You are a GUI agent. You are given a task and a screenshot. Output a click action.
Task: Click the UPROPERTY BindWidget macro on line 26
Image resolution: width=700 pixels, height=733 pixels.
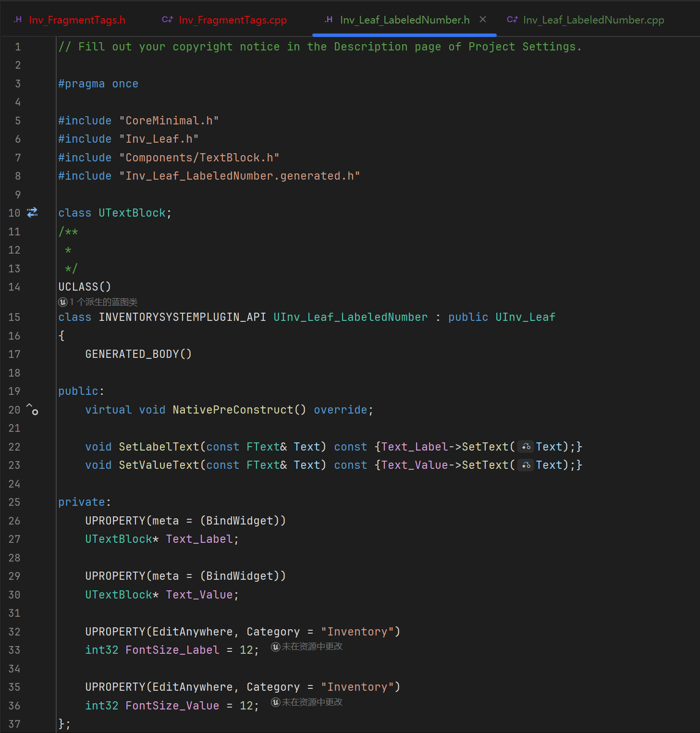click(186, 521)
